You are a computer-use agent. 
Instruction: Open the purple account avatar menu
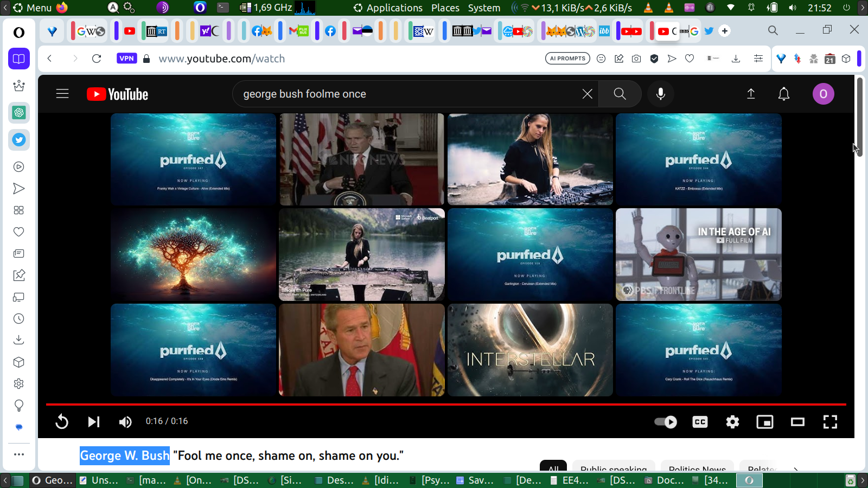823,94
